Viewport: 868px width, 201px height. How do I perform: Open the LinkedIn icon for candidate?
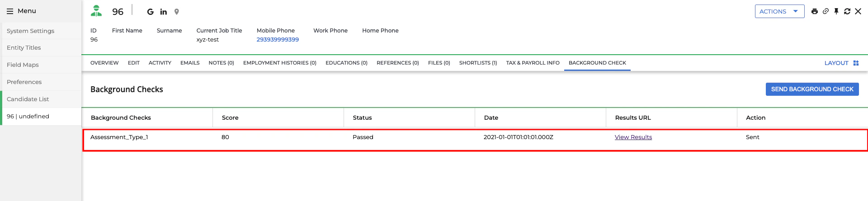coord(164,12)
